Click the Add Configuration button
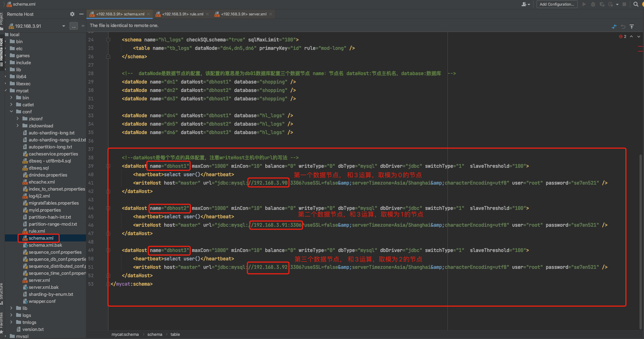The height and width of the screenshot is (339, 644). (557, 4)
